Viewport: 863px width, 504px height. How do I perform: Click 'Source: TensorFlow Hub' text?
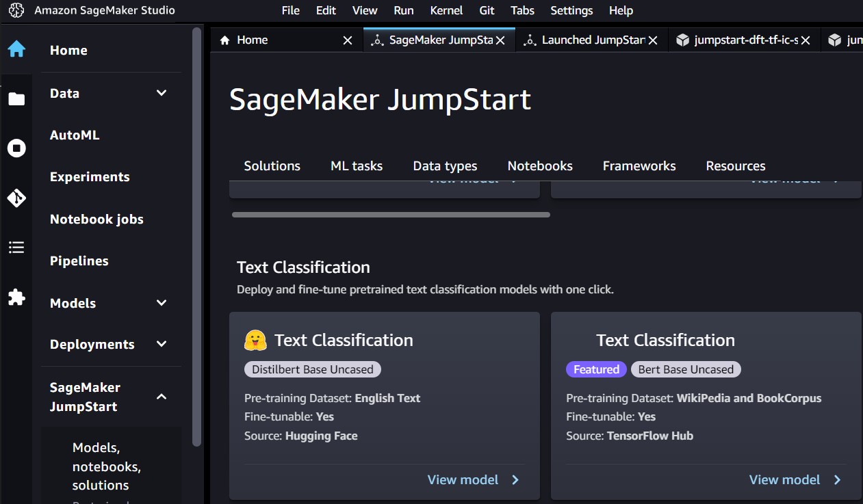pyautogui.click(x=630, y=436)
